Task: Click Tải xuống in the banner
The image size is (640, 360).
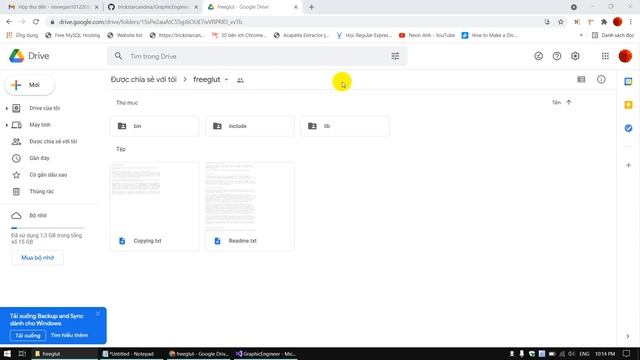Action: pos(28,336)
